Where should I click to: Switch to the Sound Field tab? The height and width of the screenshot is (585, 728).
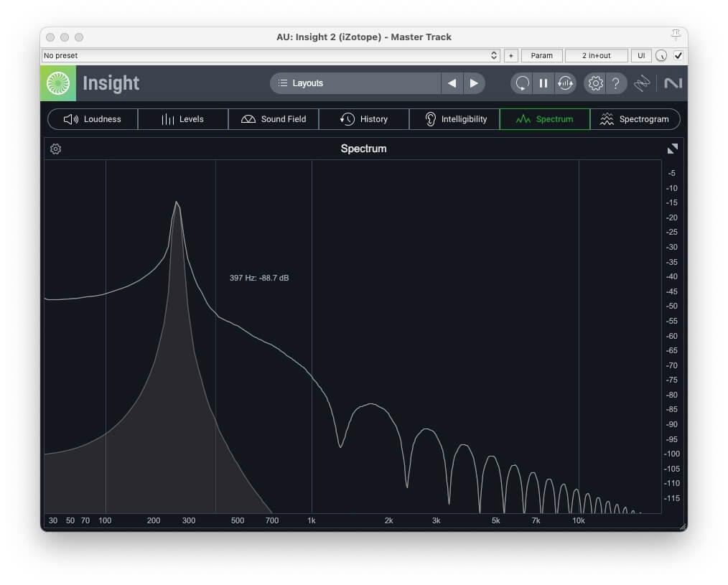(274, 119)
